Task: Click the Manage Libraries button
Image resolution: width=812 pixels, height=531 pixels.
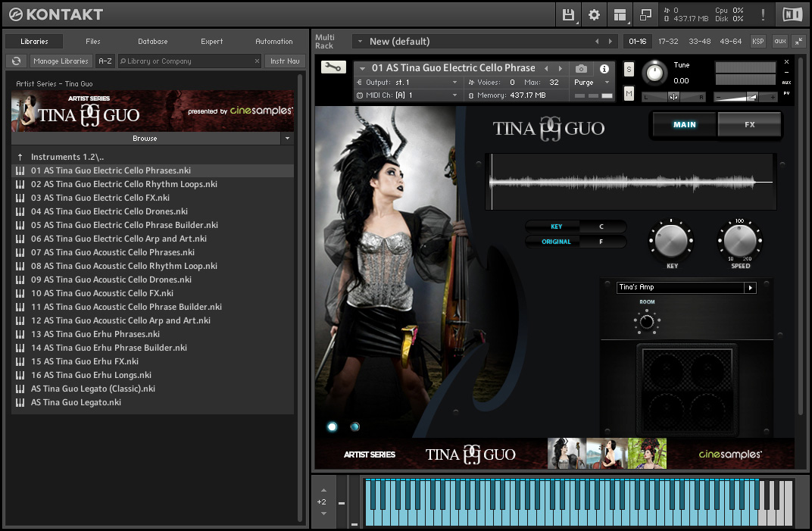Action: click(61, 61)
